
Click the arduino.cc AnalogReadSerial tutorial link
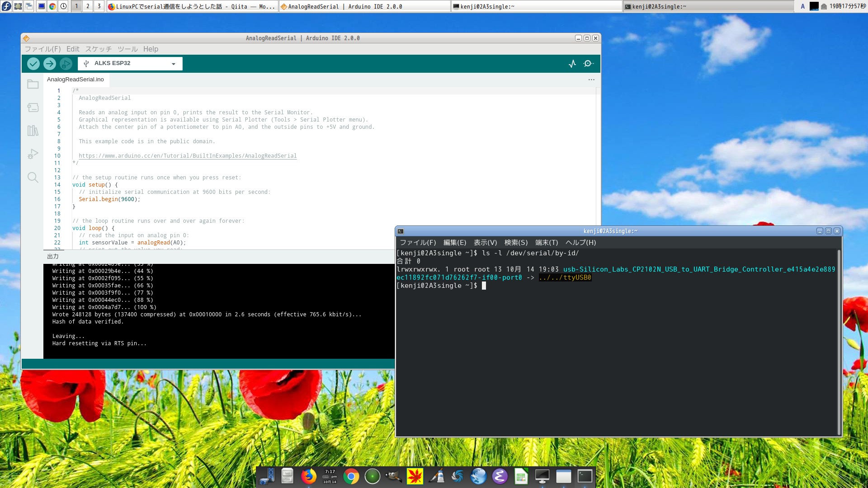pyautogui.click(x=188, y=156)
